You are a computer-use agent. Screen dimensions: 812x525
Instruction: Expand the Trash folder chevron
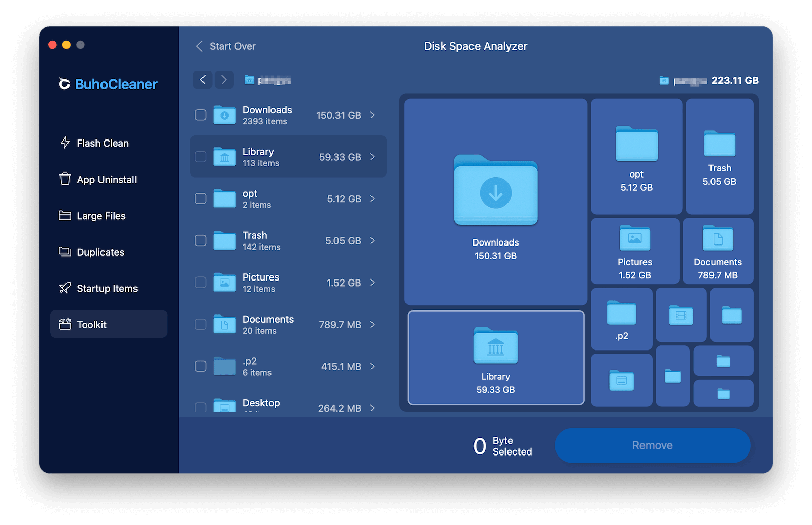pyautogui.click(x=373, y=240)
